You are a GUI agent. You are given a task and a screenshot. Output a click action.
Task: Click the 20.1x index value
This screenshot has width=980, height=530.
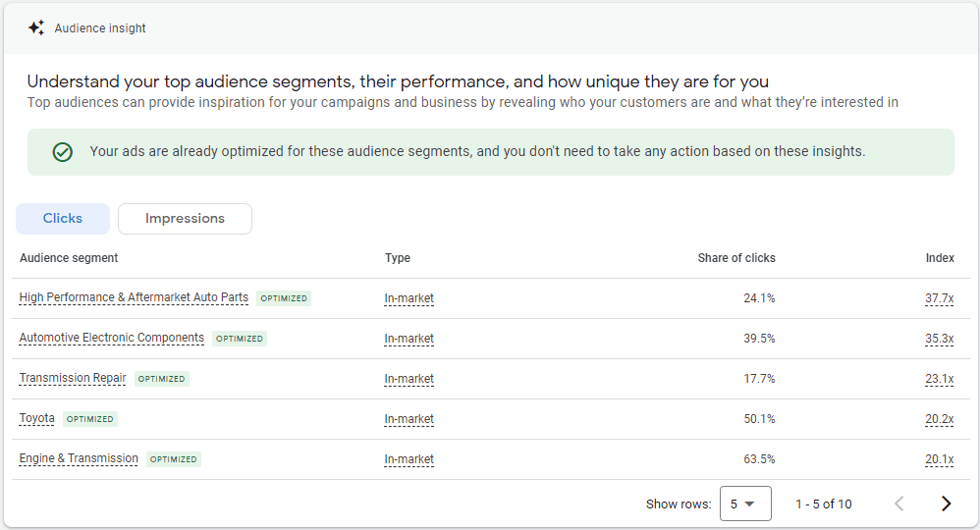tap(940, 458)
